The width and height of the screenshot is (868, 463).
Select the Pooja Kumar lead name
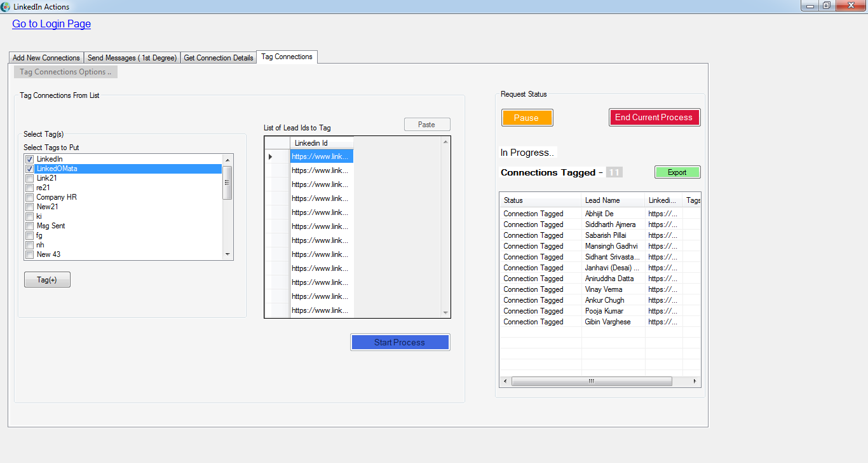[604, 311]
